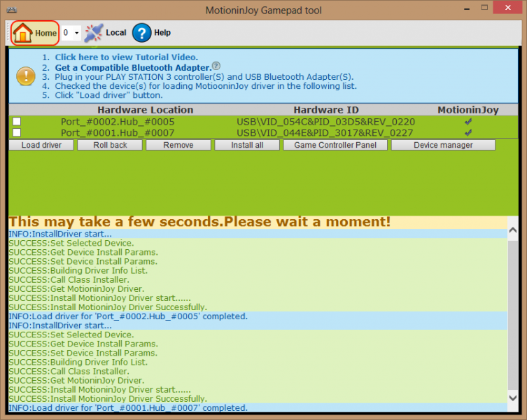Maximize the MotioninJoy Gamepad tool window
The image size is (527, 420).
pyautogui.click(x=484, y=8)
